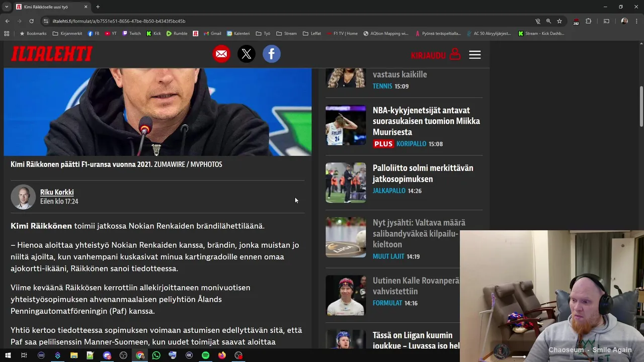This screenshot has height=362, width=644.
Task: Open the apps grid in bookmarks bar
Action: [7, 34]
